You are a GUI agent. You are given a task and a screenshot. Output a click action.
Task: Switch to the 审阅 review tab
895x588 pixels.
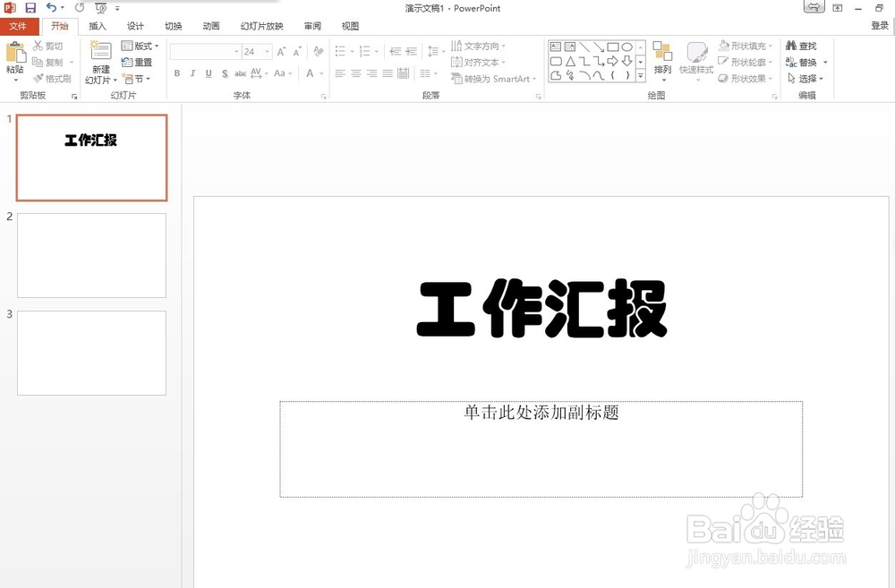click(x=312, y=26)
